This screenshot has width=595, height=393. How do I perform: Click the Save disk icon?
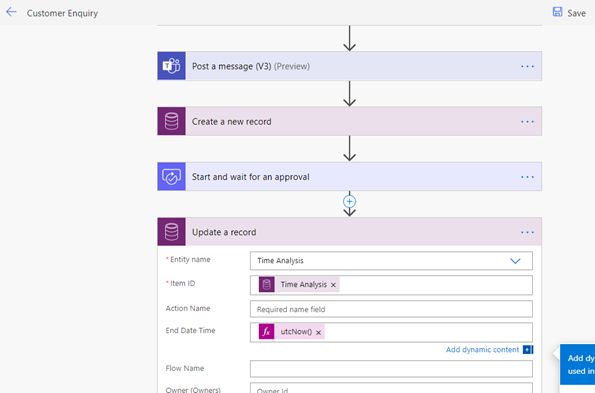click(x=557, y=12)
